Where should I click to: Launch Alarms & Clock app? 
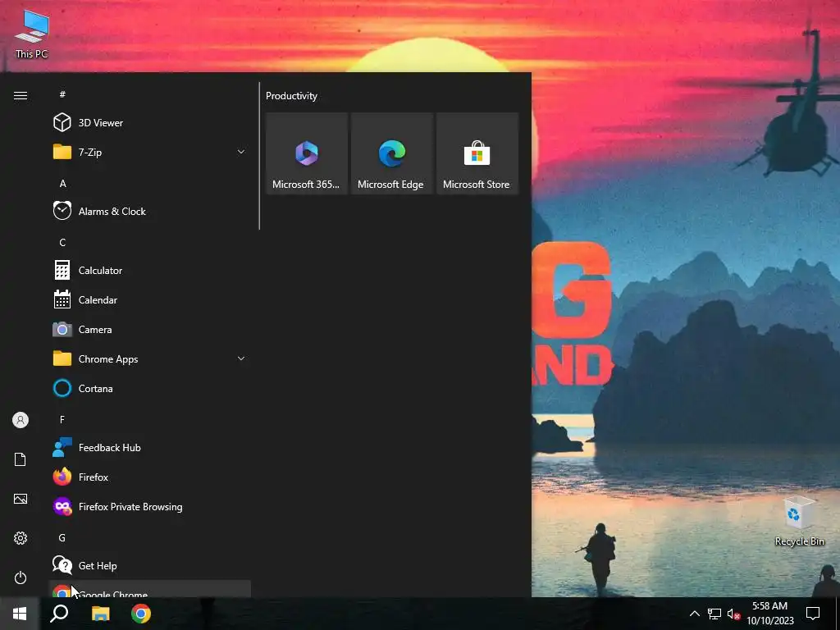[x=150, y=211]
